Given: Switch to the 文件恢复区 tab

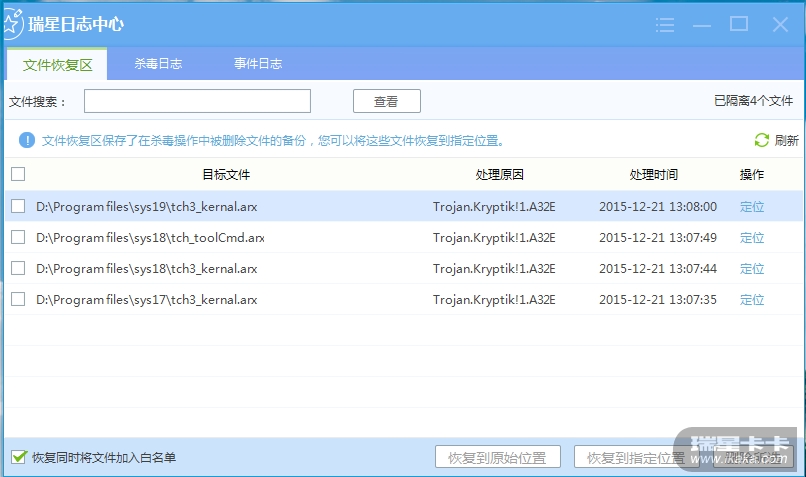Looking at the screenshot, I should [57, 65].
